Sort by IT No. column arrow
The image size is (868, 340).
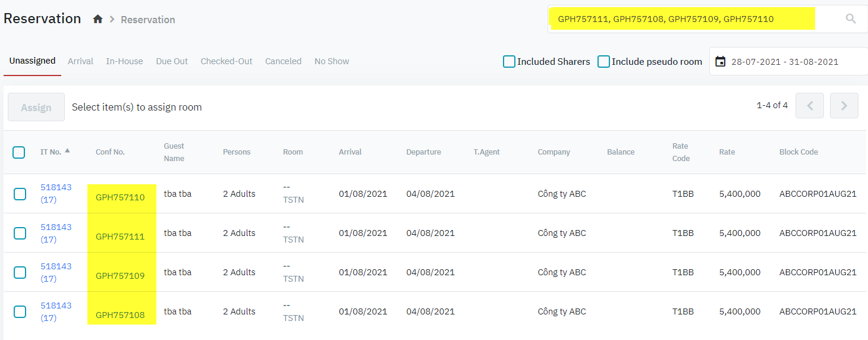[67, 151]
